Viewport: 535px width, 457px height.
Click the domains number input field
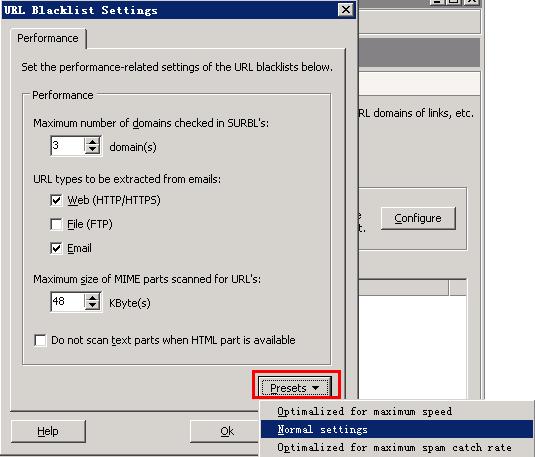point(68,146)
